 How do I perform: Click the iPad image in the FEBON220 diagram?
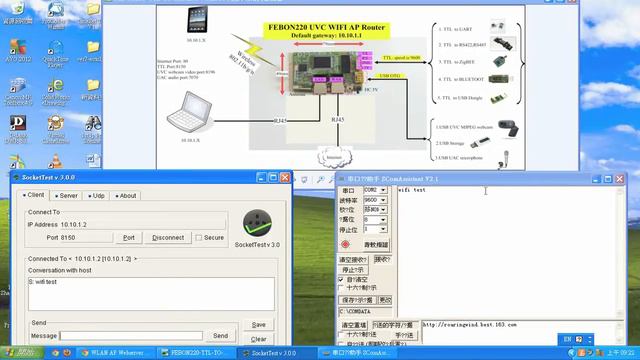pyautogui.click(x=197, y=19)
